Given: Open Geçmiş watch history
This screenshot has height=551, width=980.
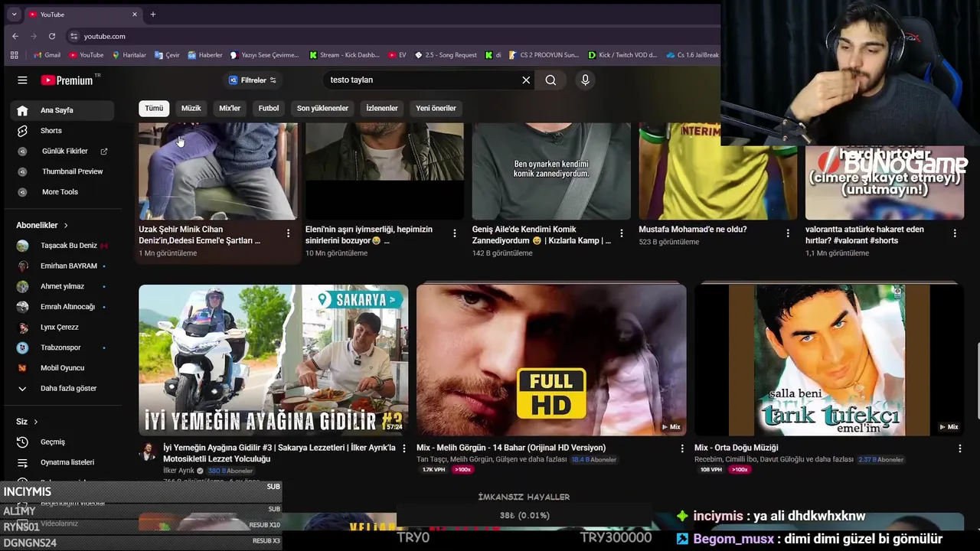Looking at the screenshot, I should pyautogui.click(x=63, y=442).
